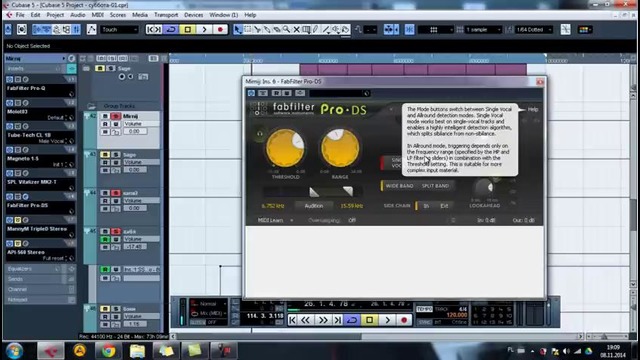Select Wide Band mode in Pro-DS
The image size is (640, 360).
click(399, 186)
